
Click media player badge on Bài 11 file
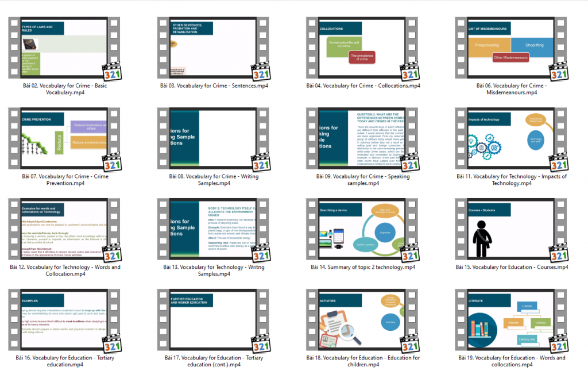coord(559,161)
